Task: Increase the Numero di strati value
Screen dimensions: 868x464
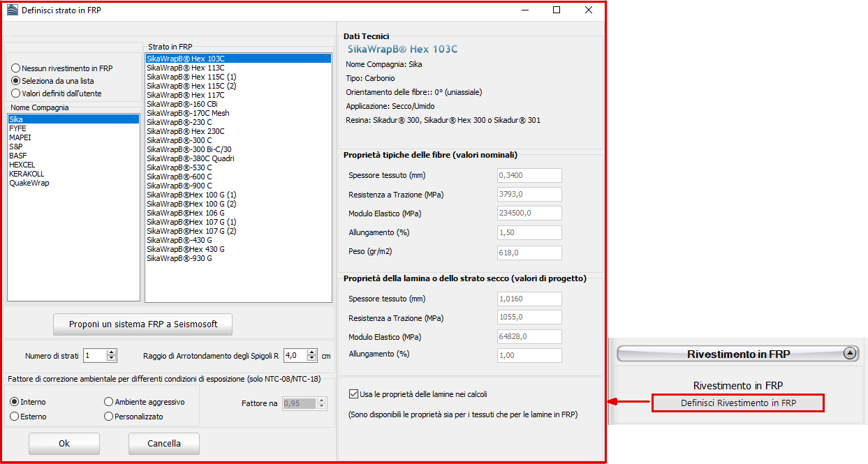Action: 112,352
